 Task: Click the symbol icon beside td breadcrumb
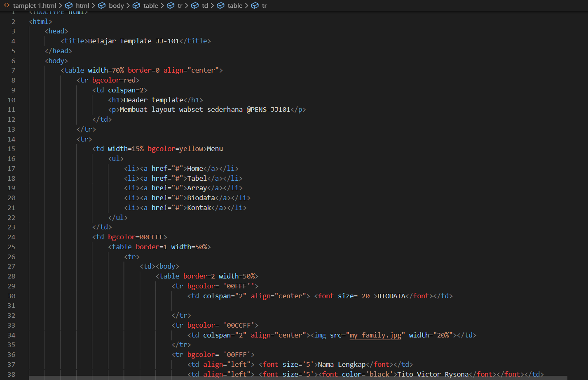(x=195, y=5)
